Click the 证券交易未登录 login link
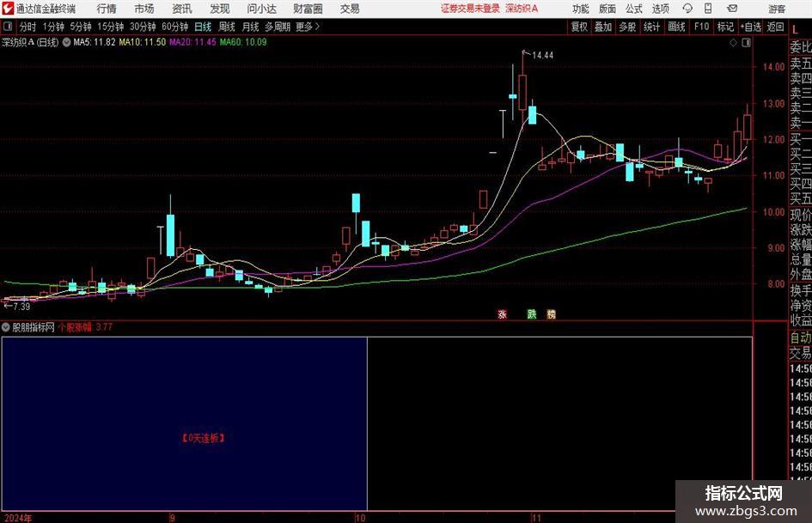This screenshot has width=812, height=523. (470, 9)
